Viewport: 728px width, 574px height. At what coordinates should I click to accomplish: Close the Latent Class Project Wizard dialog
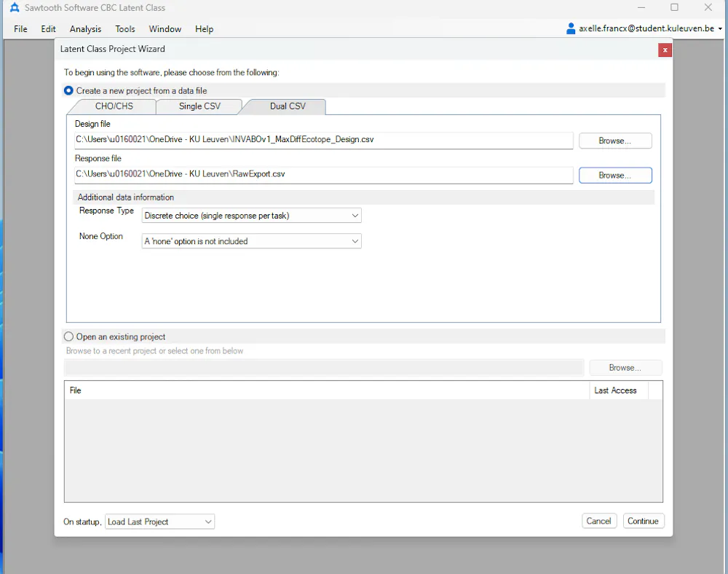point(665,50)
